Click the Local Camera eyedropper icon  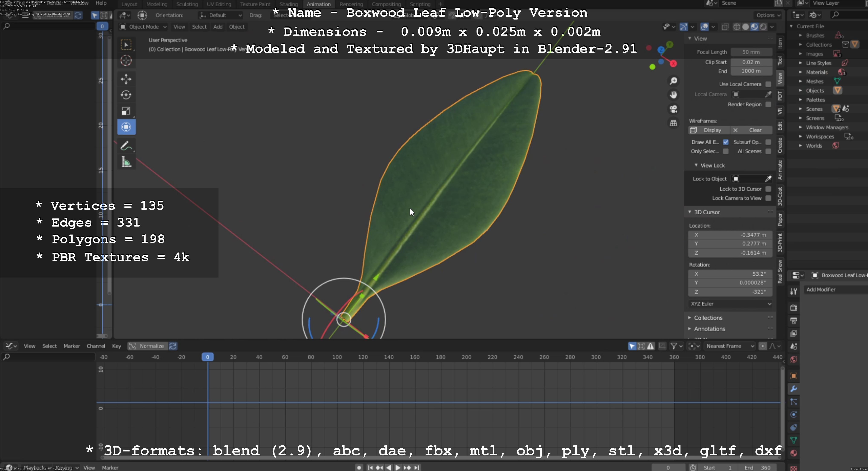(768, 94)
